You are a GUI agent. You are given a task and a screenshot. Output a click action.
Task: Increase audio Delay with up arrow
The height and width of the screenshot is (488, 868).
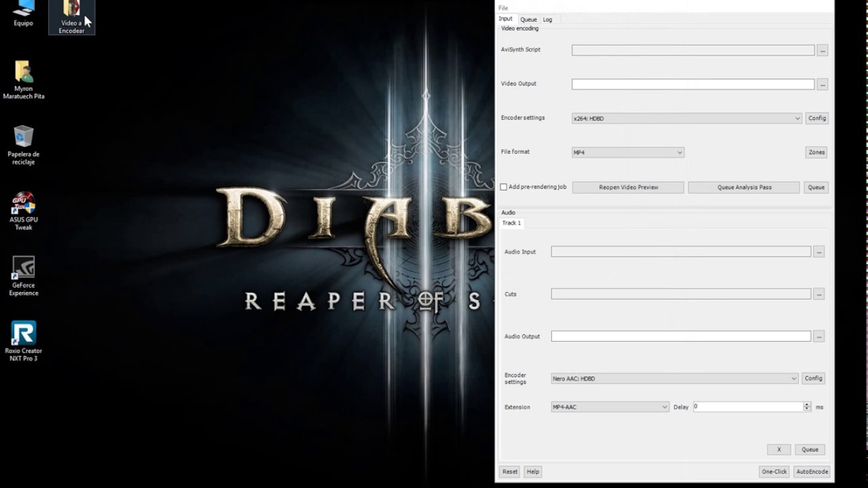[x=807, y=405]
